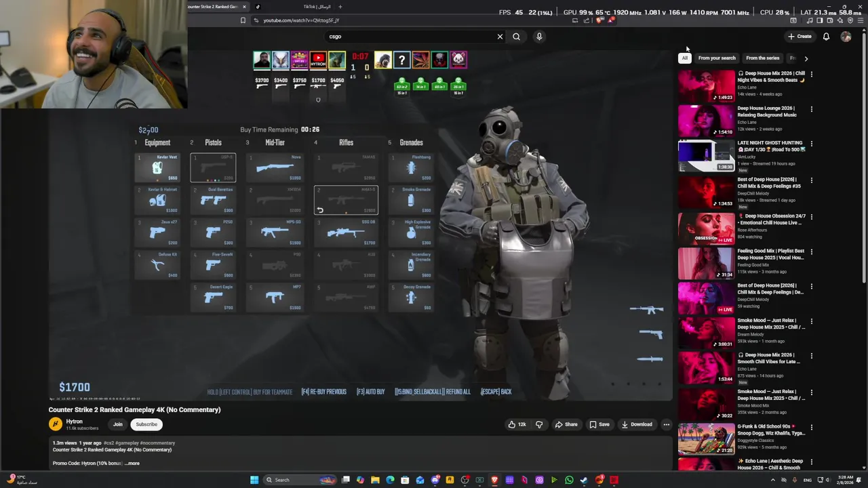
Task: Open the Leo AI sparkle icon
Action: click(x=840, y=20)
